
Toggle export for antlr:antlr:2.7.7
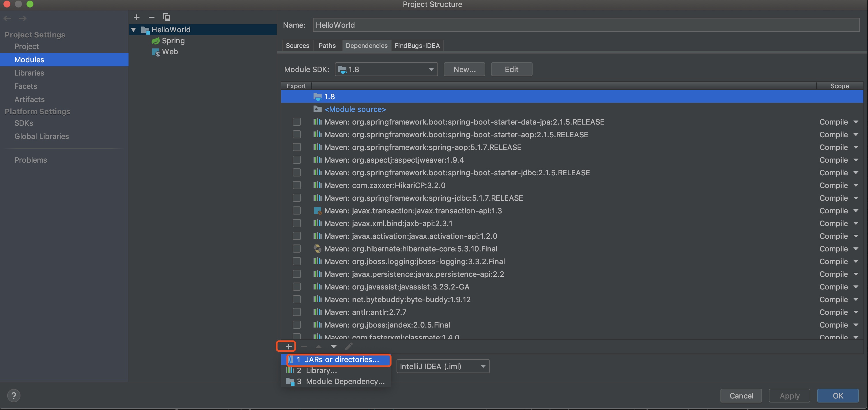pos(297,312)
